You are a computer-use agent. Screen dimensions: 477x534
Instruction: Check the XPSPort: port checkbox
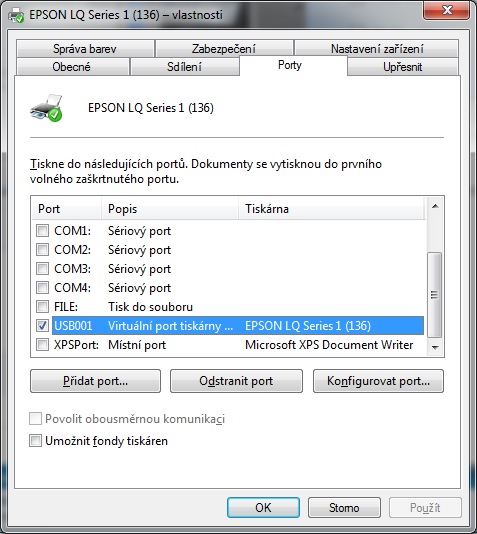pos(42,345)
